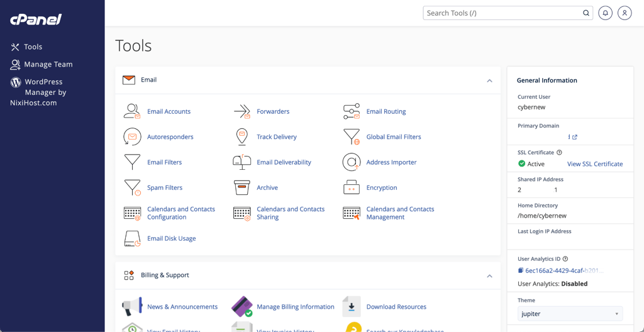Copy the User Analytics ID icon

521,270
